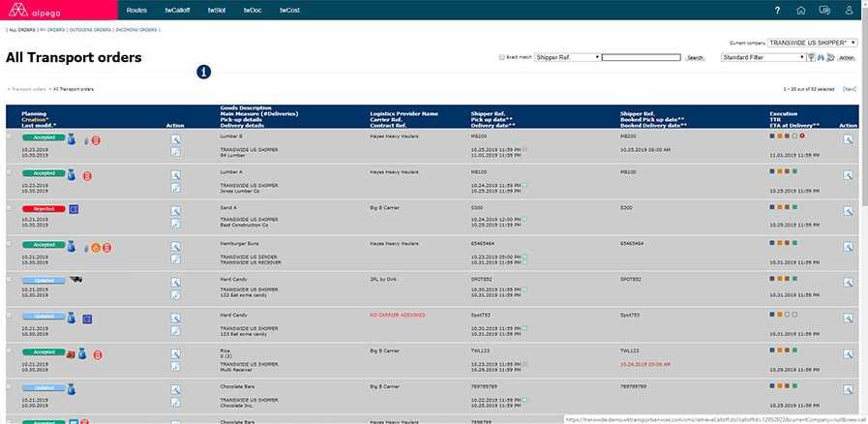The width and height of the screenshot is (868, 424).
Task: Open the Shipper Ref. search field dropdown
Action: pos(567,57)
